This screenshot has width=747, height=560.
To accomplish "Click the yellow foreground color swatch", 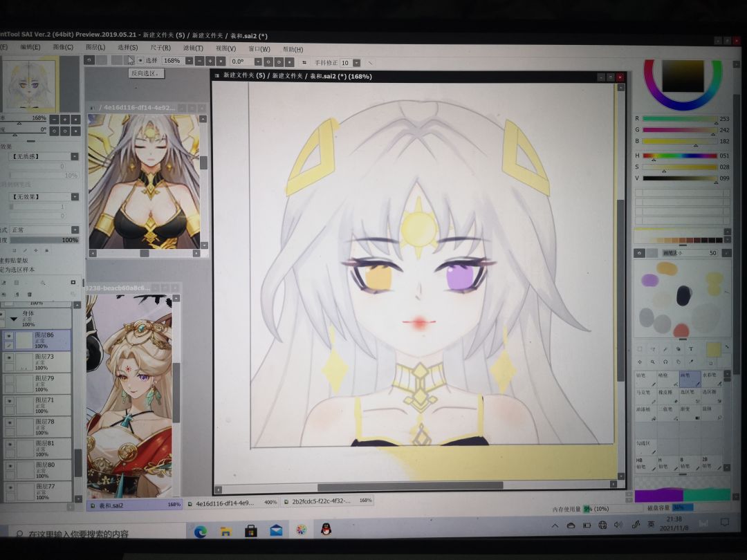I will coord(713,350).
